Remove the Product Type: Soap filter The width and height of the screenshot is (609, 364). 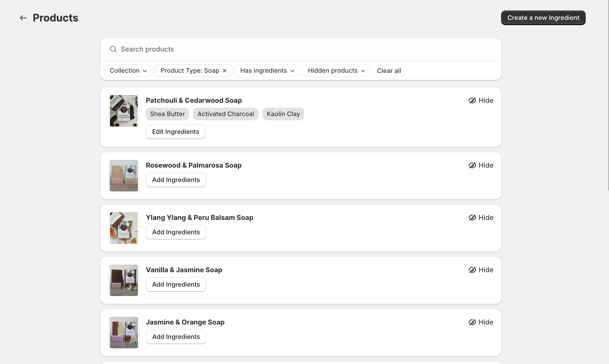pos(225,71)
